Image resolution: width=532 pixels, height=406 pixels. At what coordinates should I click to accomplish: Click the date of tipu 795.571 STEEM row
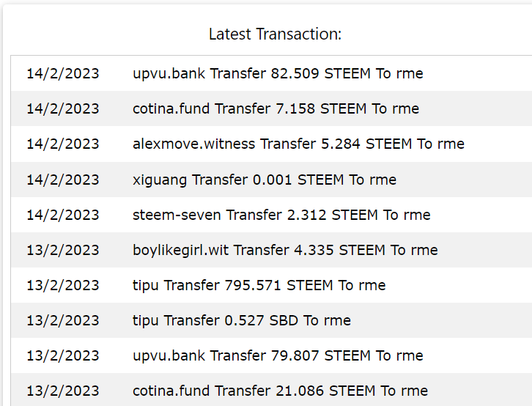coord(63,286)
